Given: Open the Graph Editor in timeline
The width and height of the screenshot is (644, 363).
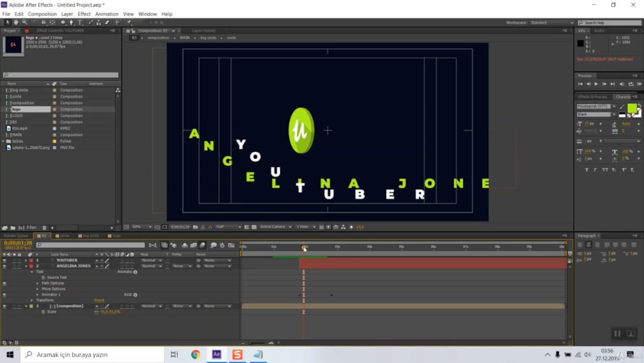Looking at the screenshot, I should point(231,245).
